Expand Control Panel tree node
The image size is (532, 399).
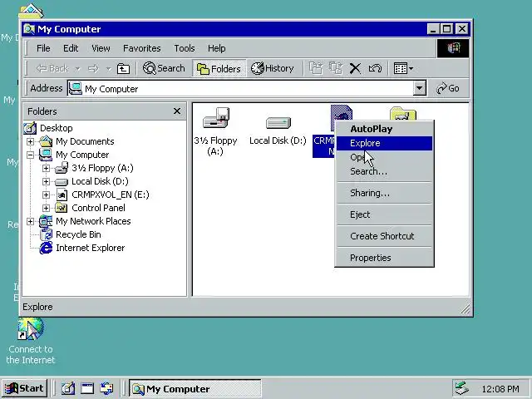coord(47,208)
